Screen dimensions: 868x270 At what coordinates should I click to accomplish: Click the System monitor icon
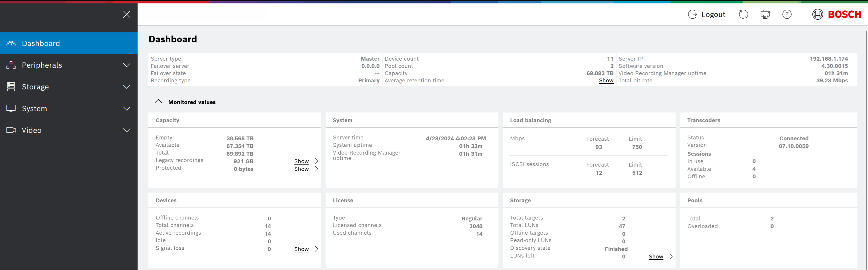(11, 108)
